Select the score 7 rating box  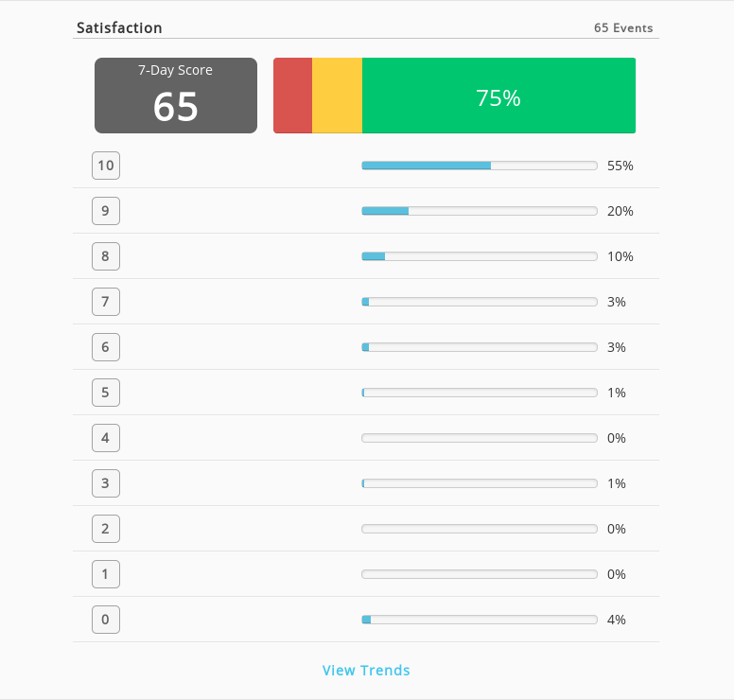(106, 302)
